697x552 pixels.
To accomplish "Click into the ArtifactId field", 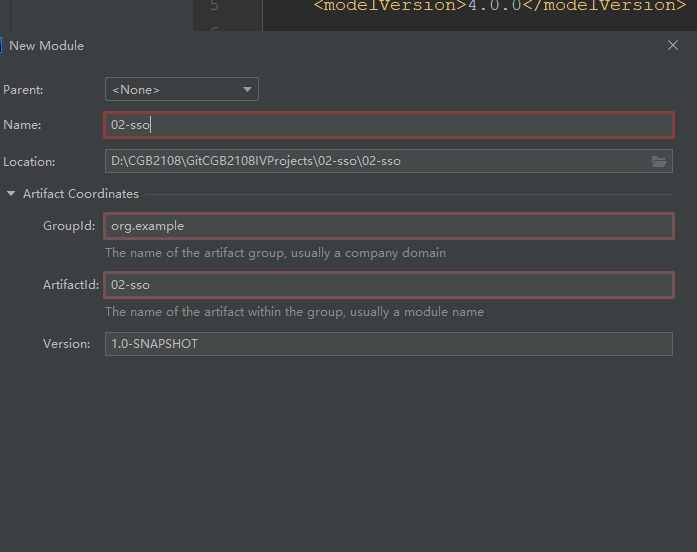I will [x=389, y=285].
